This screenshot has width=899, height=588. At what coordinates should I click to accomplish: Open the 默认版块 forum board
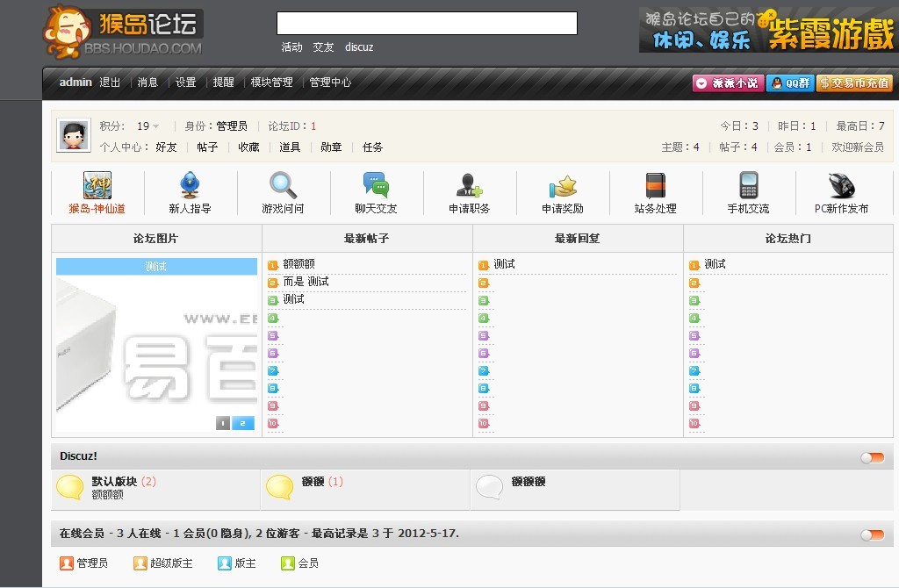(x=114, y=482)
